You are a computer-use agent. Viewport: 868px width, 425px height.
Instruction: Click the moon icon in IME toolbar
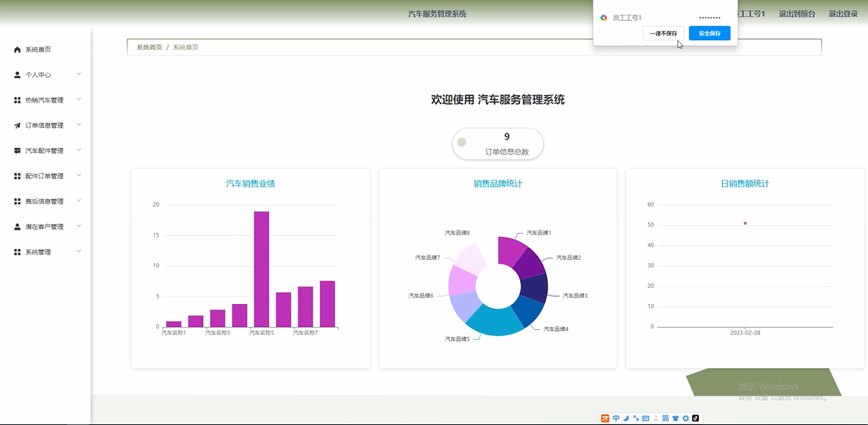pos(626,418)
